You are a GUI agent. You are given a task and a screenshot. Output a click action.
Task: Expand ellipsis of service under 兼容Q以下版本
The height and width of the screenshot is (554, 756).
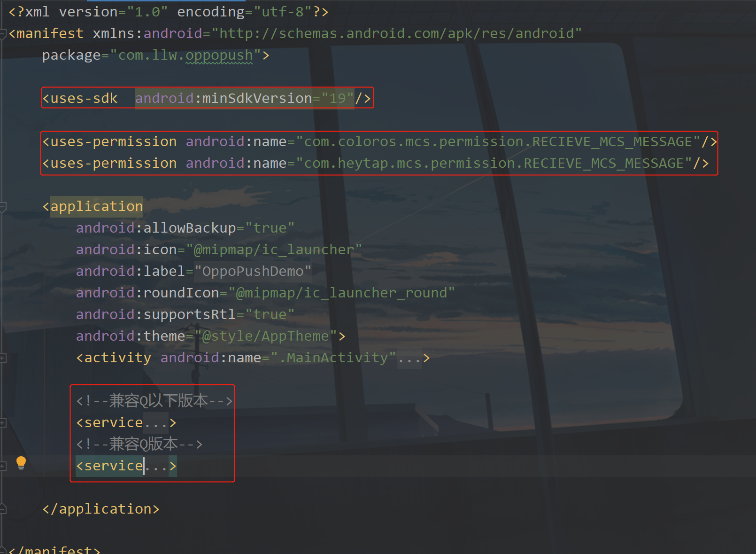156,423
